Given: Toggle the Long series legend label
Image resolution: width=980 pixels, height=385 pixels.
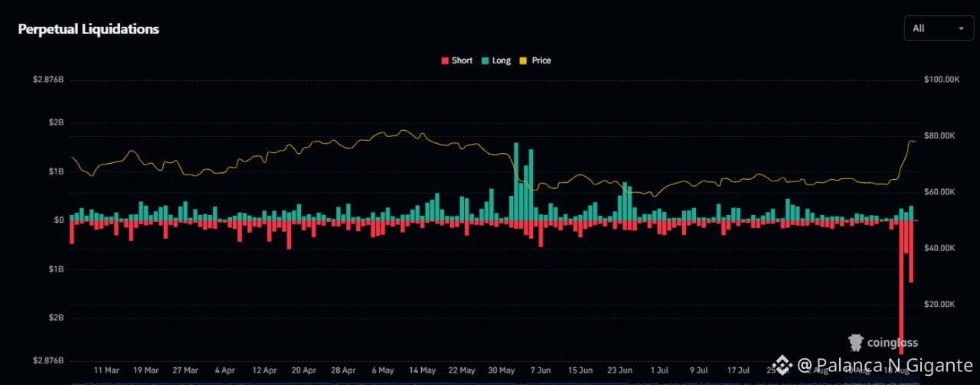Looking at the screenshot, I should tap(501, 60).
